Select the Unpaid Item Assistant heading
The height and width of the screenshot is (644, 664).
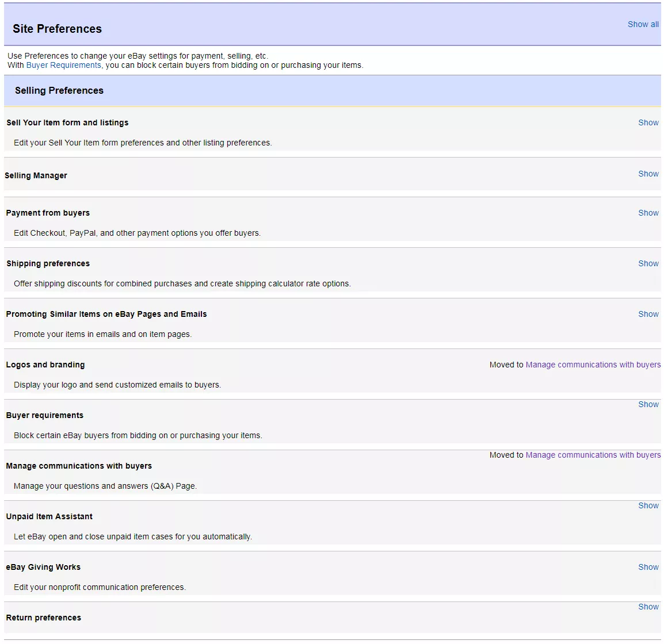click(49, 516)
